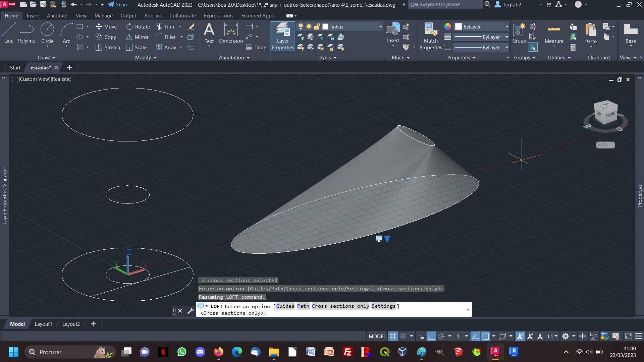
Task: Open the linhas layer dropdown
Action: tap(380, 26)
